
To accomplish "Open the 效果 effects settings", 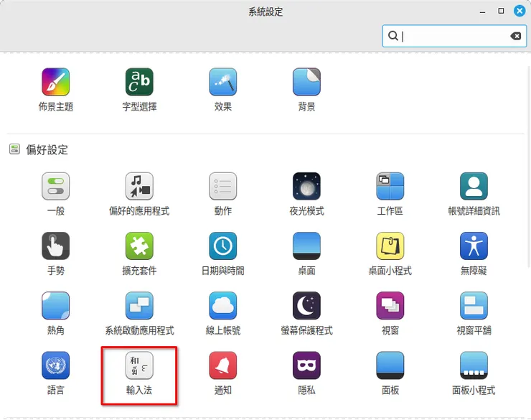I will point(223,90).
